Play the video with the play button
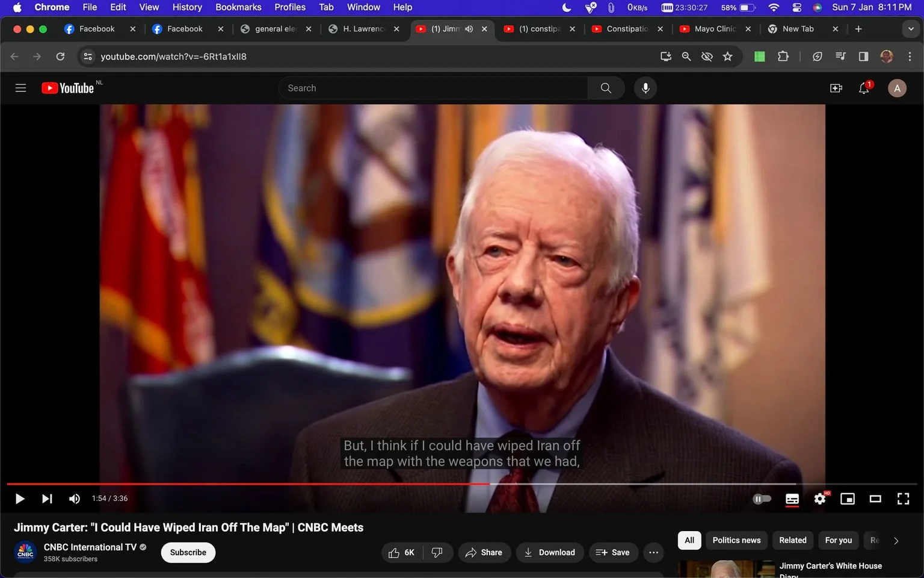The image size is (924, 578). pyautogui.click(x=19, y=499)
